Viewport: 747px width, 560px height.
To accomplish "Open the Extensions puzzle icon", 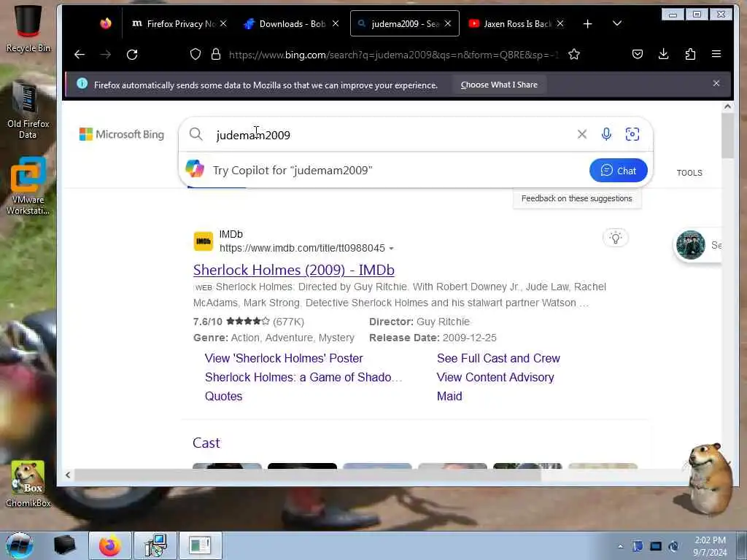I will tap(690, 54).
